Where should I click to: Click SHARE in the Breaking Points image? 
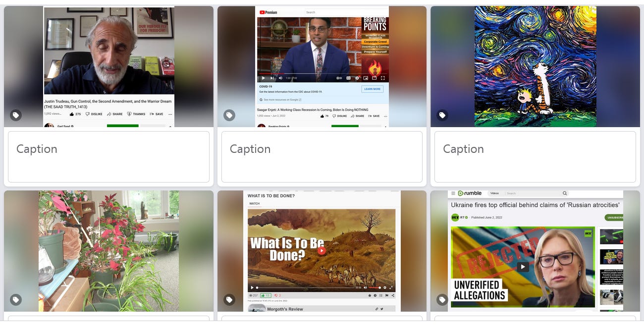357,116
